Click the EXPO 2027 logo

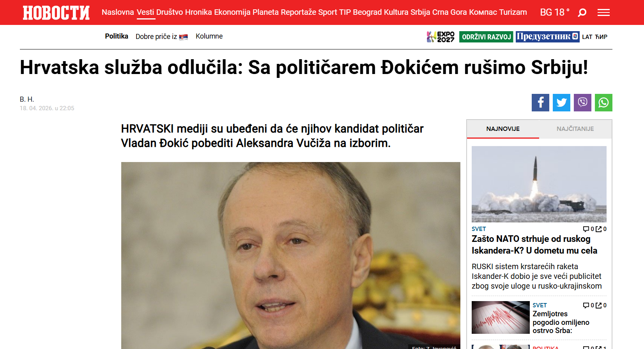(x=441, y=37)
